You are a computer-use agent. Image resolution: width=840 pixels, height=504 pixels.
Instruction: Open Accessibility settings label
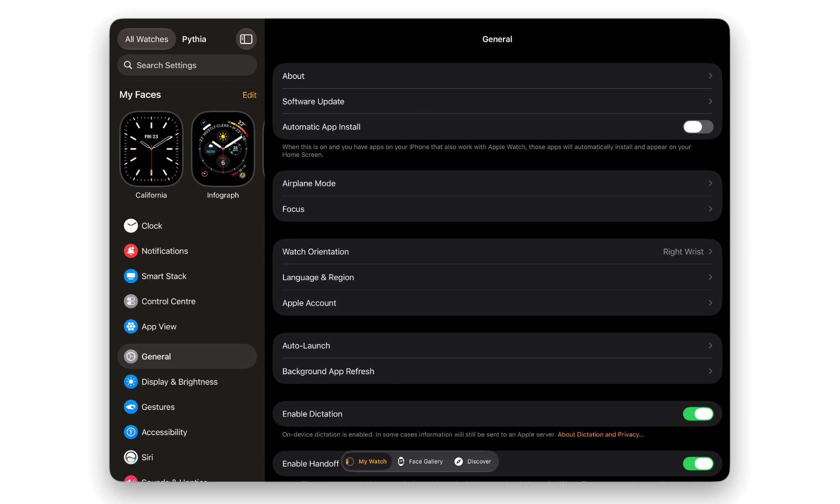coord(164,432)
